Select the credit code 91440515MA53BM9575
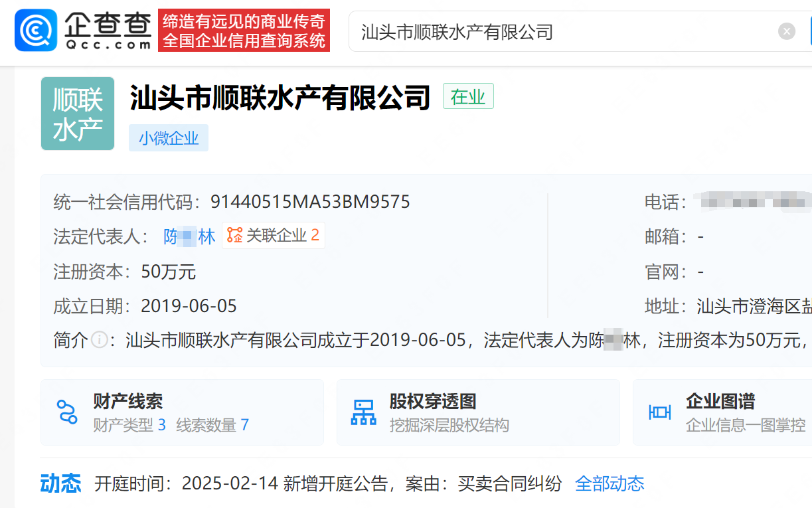Image resolution: width=812 pixels, height=508 pixels. 310,201
